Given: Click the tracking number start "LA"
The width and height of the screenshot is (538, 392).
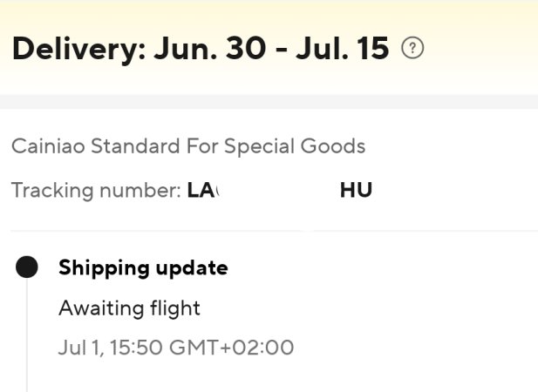Looking at the screenshot, I should [x=201, y=190].
